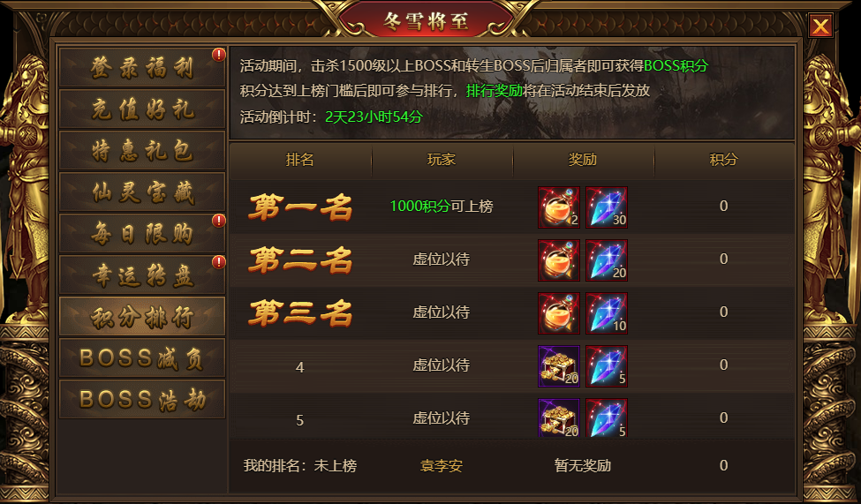Click third place blue crystal reward (10)
Viewport: 861px width, 504px height.
tap(606, 313)
